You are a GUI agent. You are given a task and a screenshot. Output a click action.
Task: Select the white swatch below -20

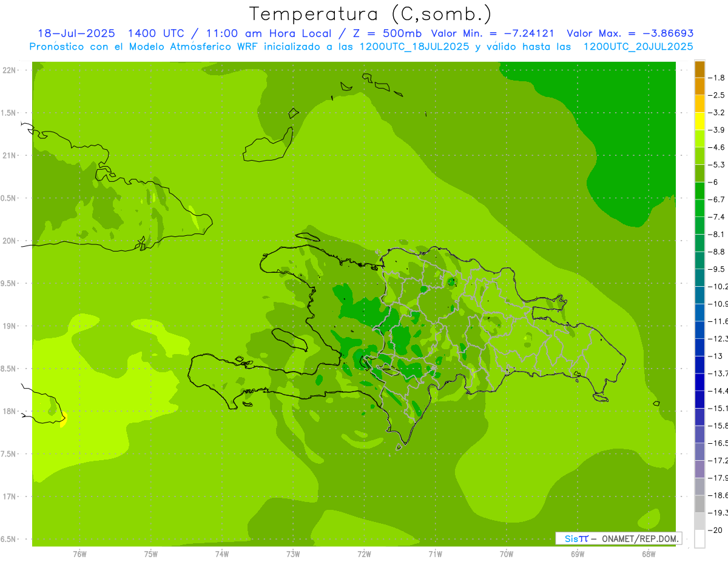[699, 538]
